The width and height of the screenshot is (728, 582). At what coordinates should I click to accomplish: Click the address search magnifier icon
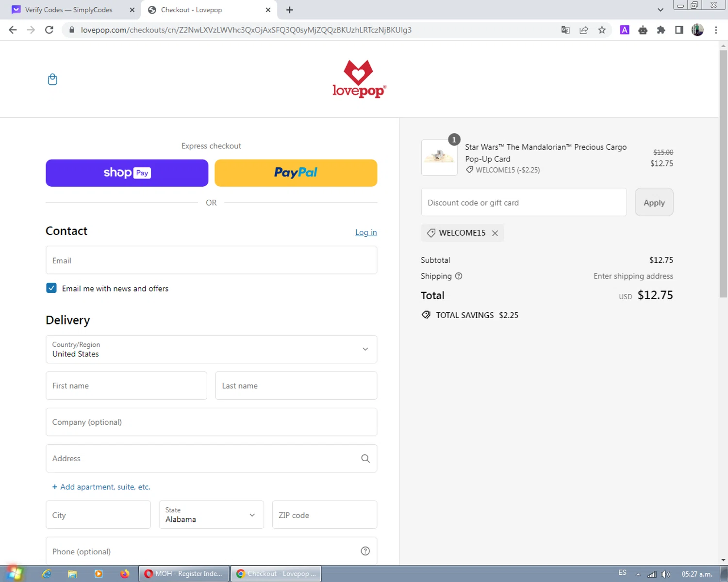tap(365, 458)
